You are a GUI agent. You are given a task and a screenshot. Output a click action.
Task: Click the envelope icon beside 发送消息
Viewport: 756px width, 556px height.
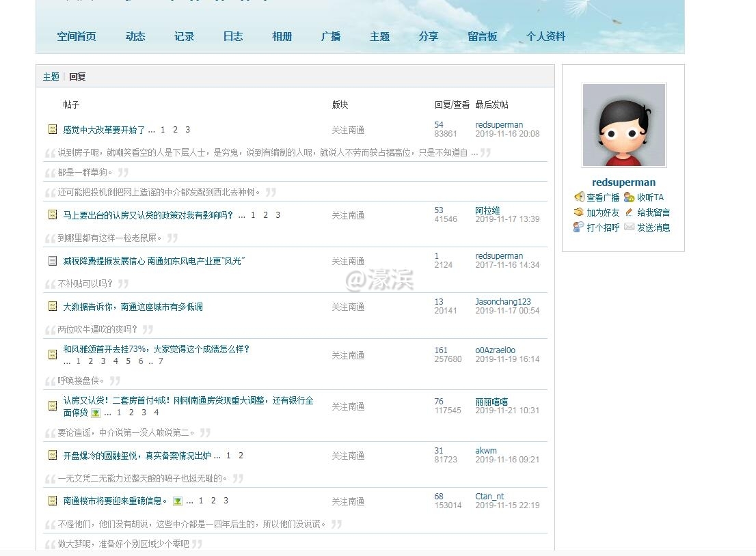(629, 227)
